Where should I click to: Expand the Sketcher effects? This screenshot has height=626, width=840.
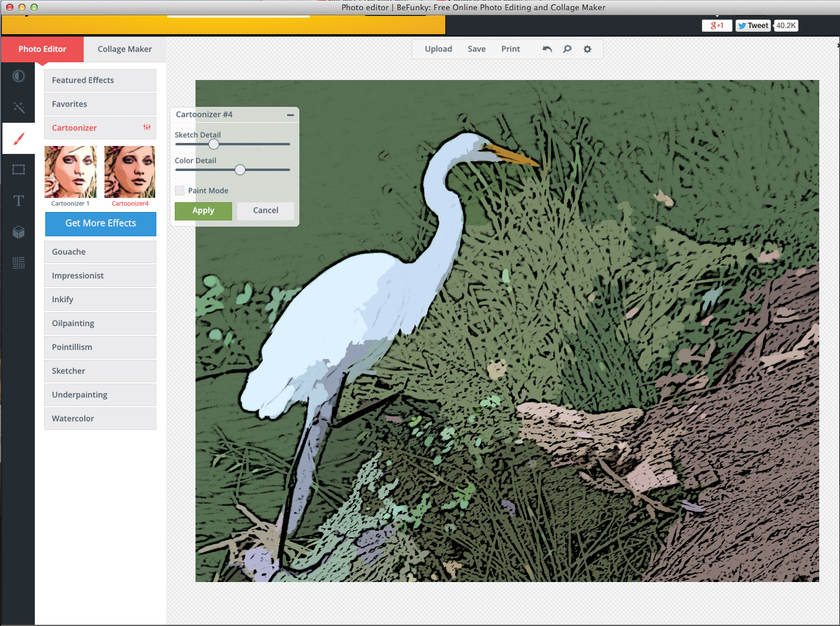point(100,371)
